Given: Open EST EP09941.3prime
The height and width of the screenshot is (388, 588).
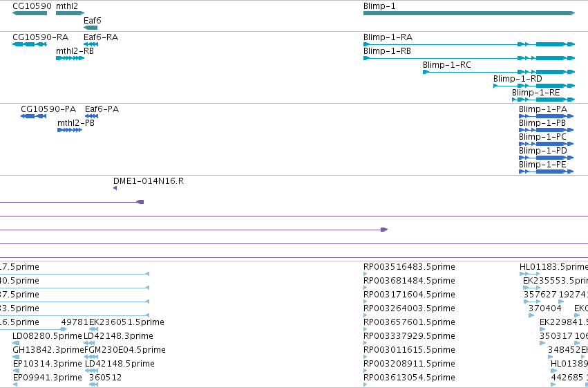Looking at the screenshot, I should [47, 378].
